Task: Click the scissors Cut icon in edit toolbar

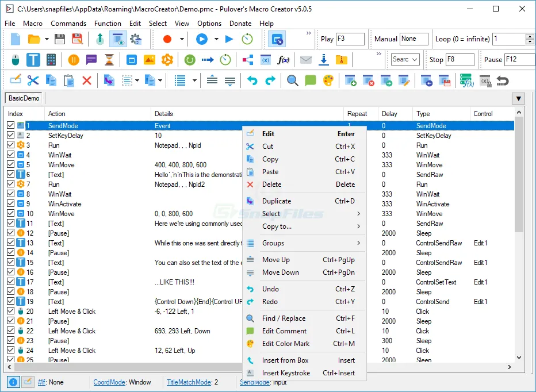Action: 33,80
